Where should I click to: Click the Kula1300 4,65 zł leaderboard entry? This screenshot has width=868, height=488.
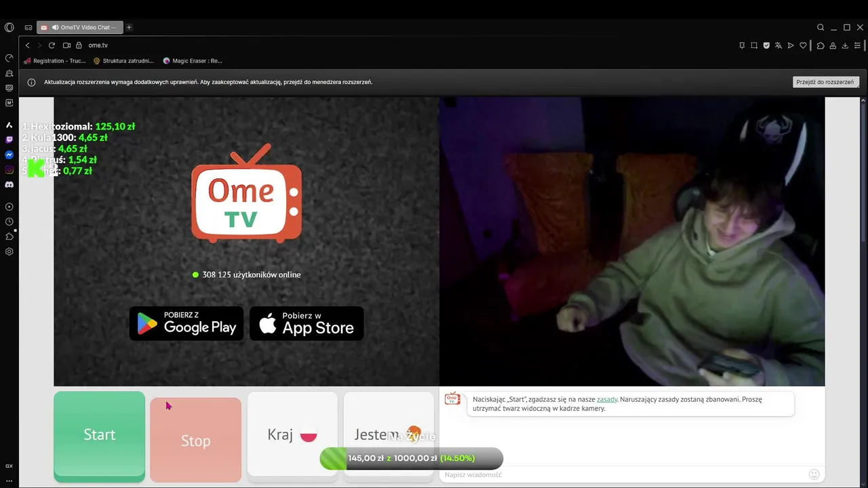pos(64,138)
